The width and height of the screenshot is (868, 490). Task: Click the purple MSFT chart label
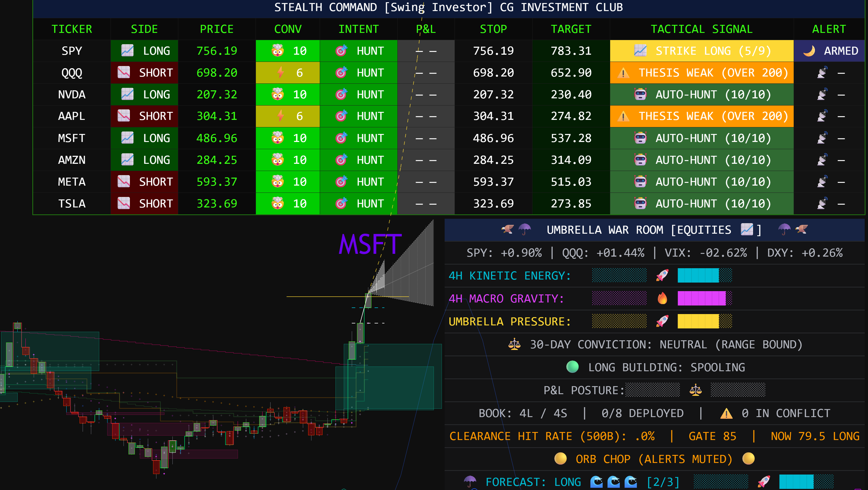370,244
